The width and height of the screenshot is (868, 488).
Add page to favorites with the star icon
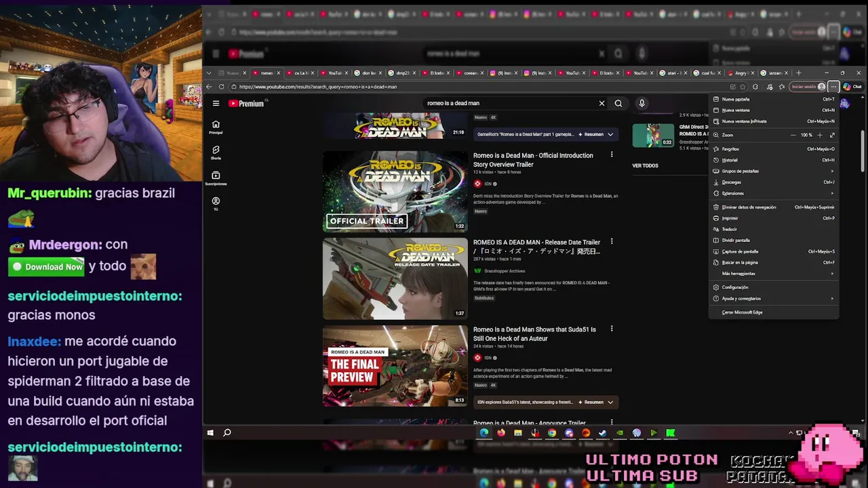pyautogui.click(x=743, y=87)
